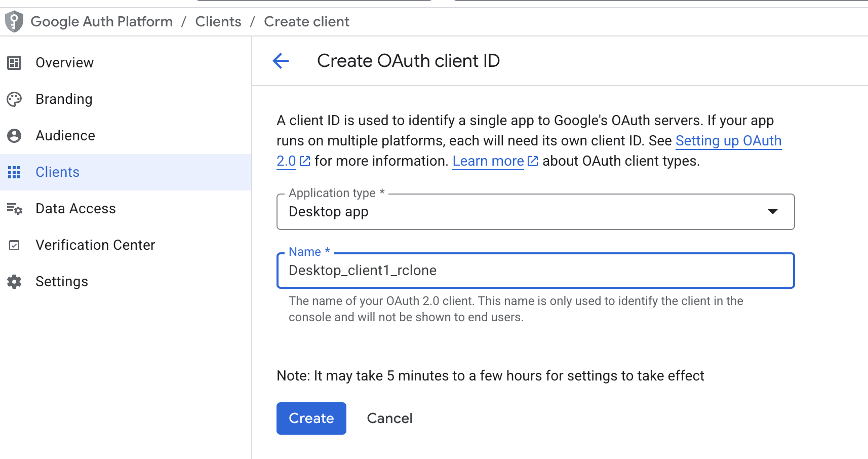Click the Application type dropdown arrow

[x=773, y=212]
